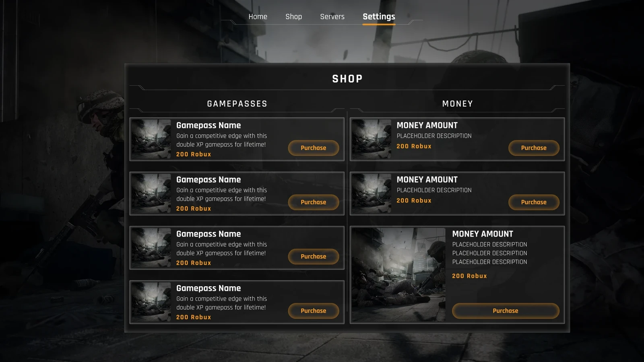644x362 pixels.
Task: Select the fourth gamepass thumbnail
Action: pos(151,302)
